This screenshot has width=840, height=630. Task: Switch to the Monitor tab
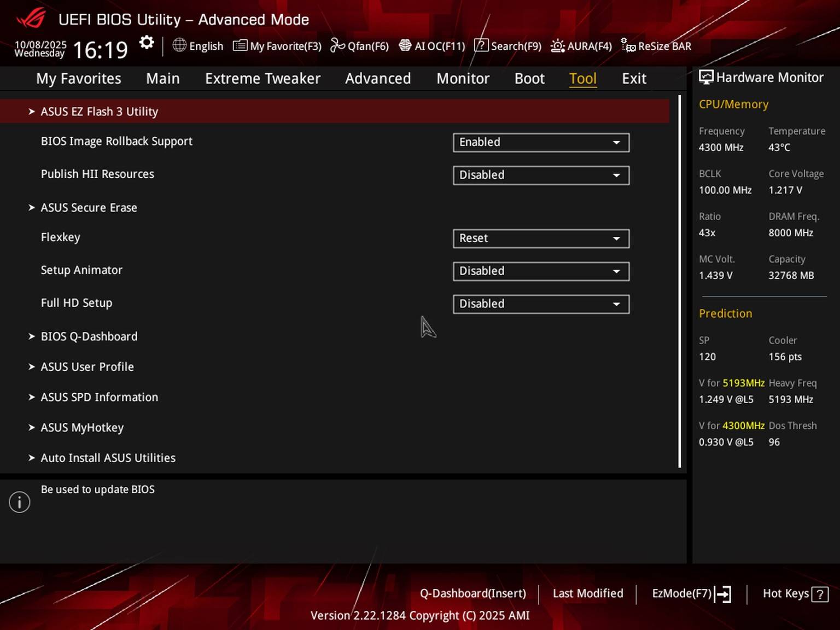coord(463,79)
